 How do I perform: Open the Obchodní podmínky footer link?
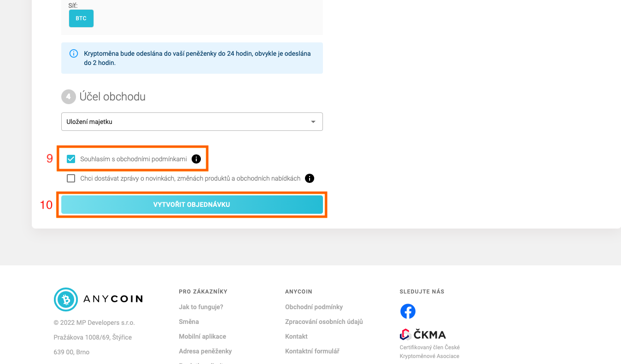(314, 307)
